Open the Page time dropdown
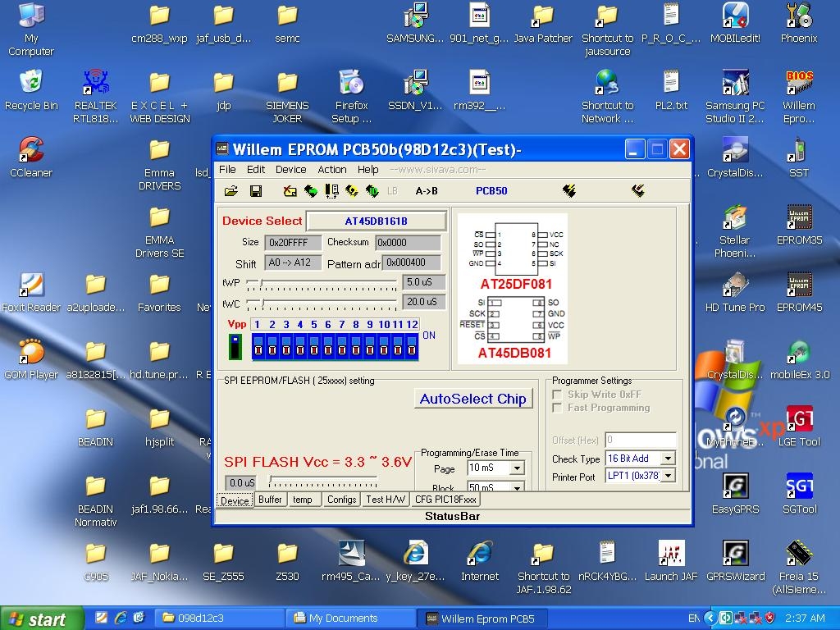 click(x=517, y=468)
